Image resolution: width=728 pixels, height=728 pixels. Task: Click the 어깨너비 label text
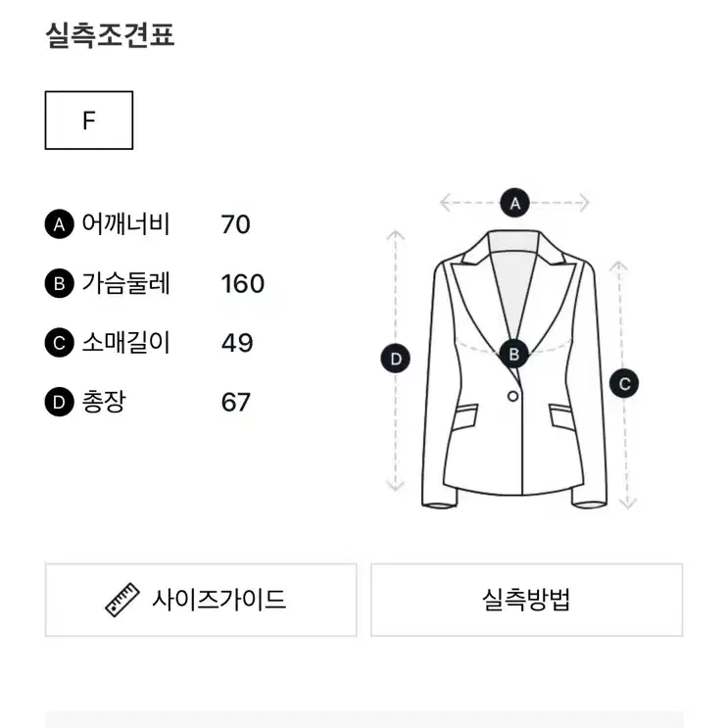[x=125, y=223]
